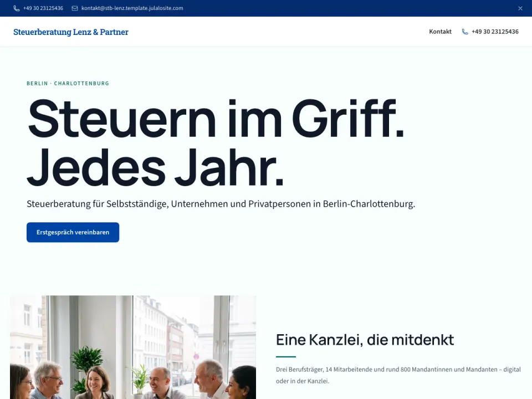
Task: Click the subtitle about Steuerberatung für Selbstständige
Action: (x=221, y=204)
